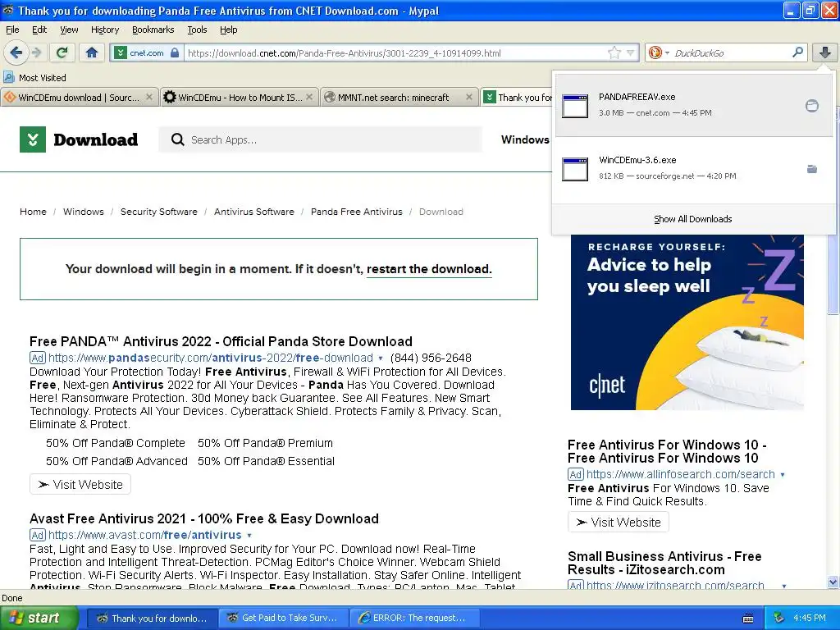
Task: Reload the page with the refresh icon
Action: [x=62, y=52]
